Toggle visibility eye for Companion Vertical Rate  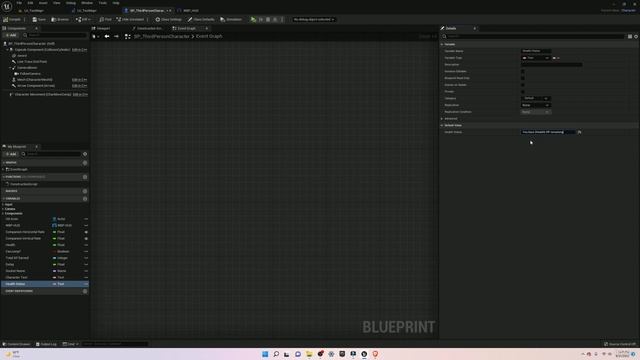pyautogui.click(x=86, y=238)
